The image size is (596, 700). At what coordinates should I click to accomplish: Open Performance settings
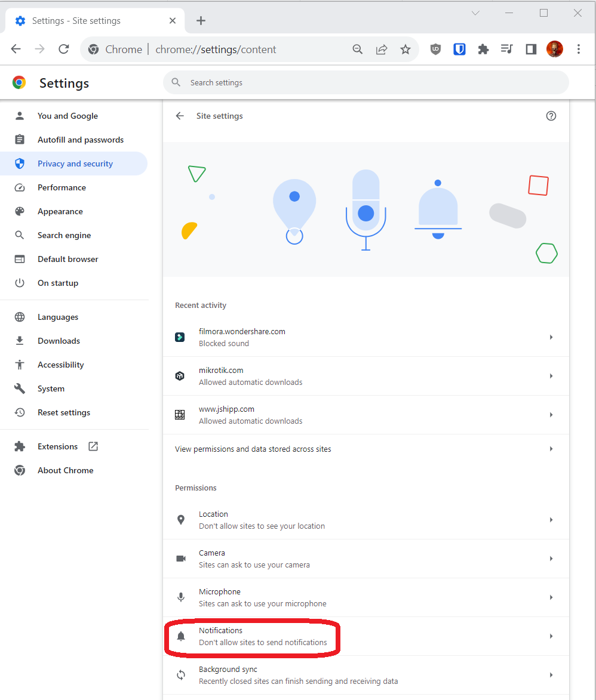tap(73, 187)
